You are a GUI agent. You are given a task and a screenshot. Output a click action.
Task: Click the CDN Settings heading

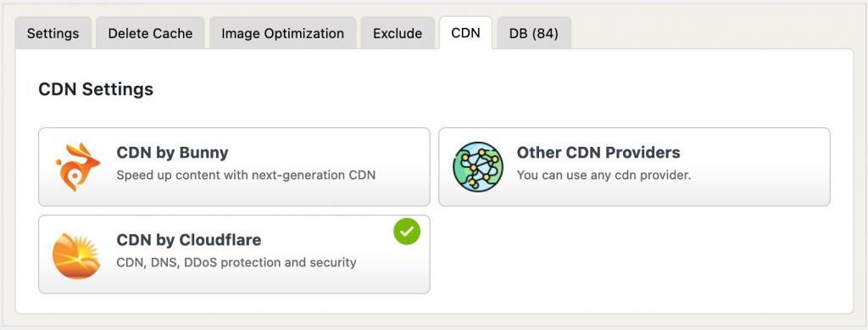[x=96, y=89]
